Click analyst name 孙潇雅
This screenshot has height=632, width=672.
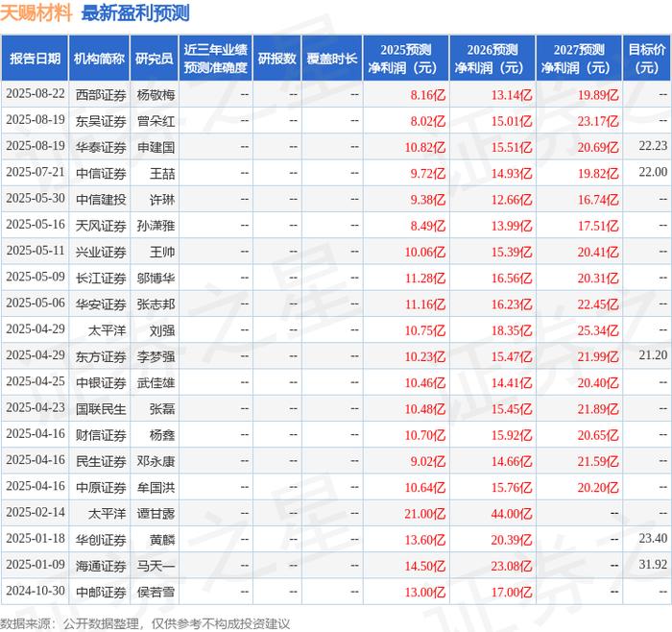click(x=156, y=226)
